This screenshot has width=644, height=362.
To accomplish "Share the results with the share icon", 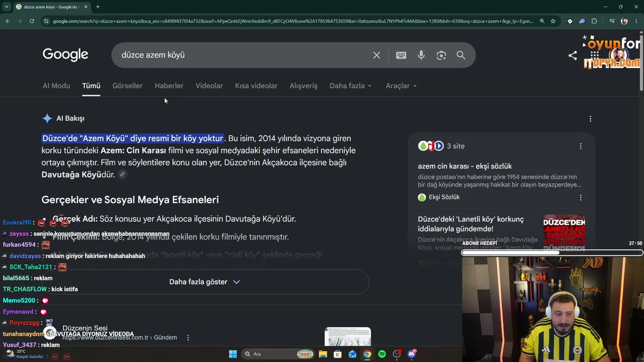I will click(x=573, y=55).
